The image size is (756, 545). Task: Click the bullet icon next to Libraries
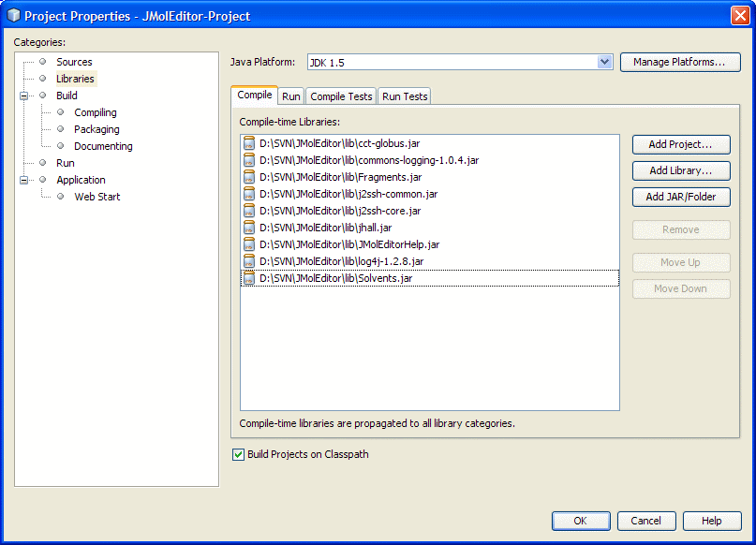click(x=43, y=79)
